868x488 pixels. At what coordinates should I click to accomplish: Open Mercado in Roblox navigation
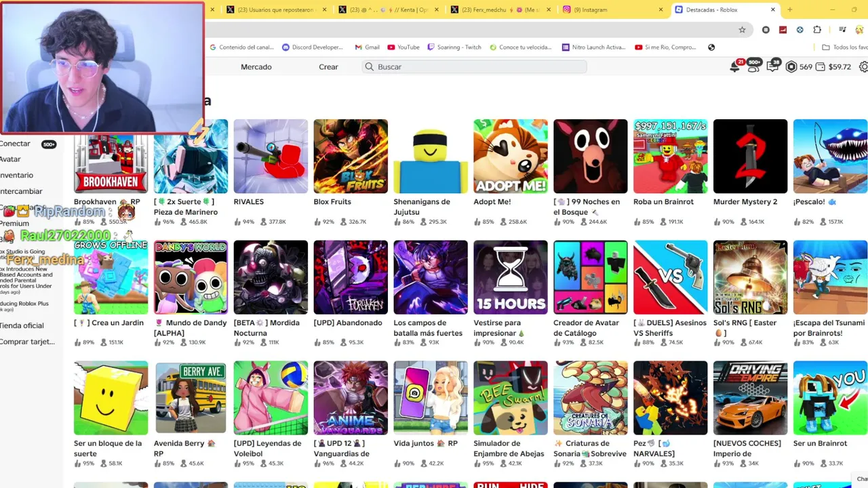pos(256,66)
